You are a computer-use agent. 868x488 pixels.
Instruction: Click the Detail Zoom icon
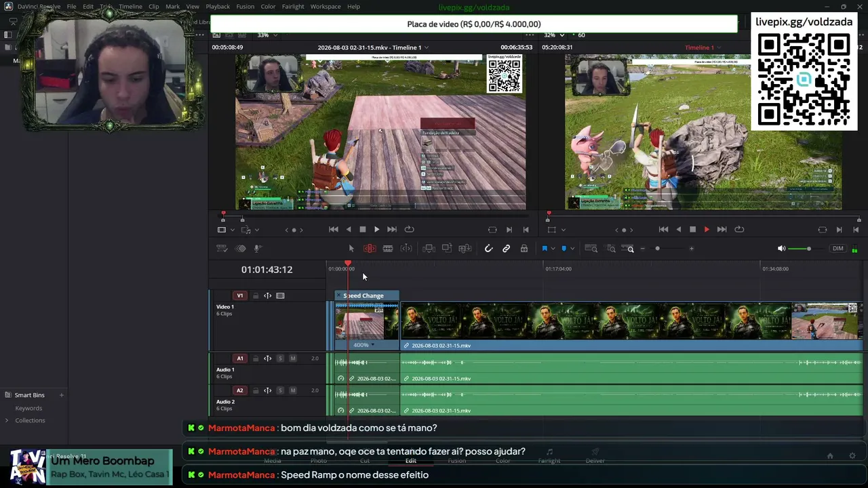pyautogui.click(x=611, y=249)
